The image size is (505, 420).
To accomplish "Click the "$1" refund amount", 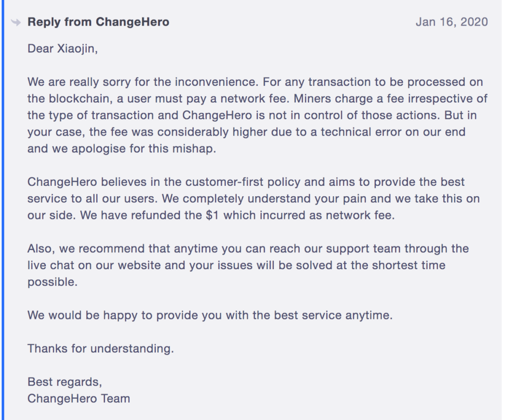I will pos(213,215).
